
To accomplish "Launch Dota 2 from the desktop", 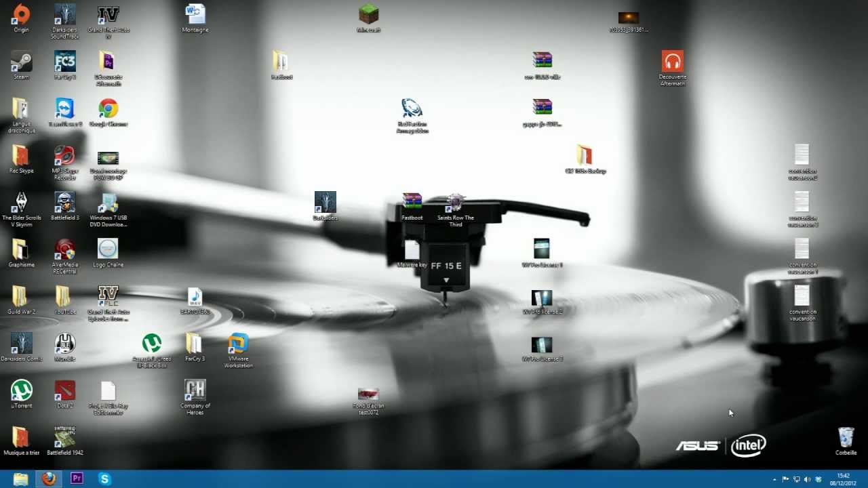I will (x=65, y=390).
